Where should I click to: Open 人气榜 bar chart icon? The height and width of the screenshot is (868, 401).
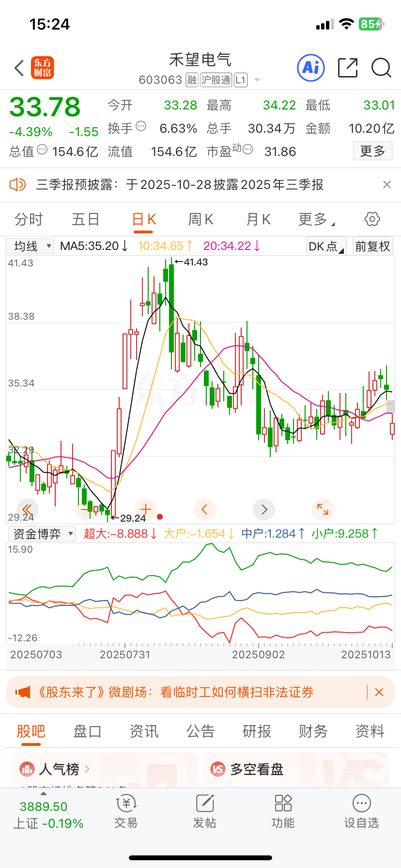tap(27, 769)
